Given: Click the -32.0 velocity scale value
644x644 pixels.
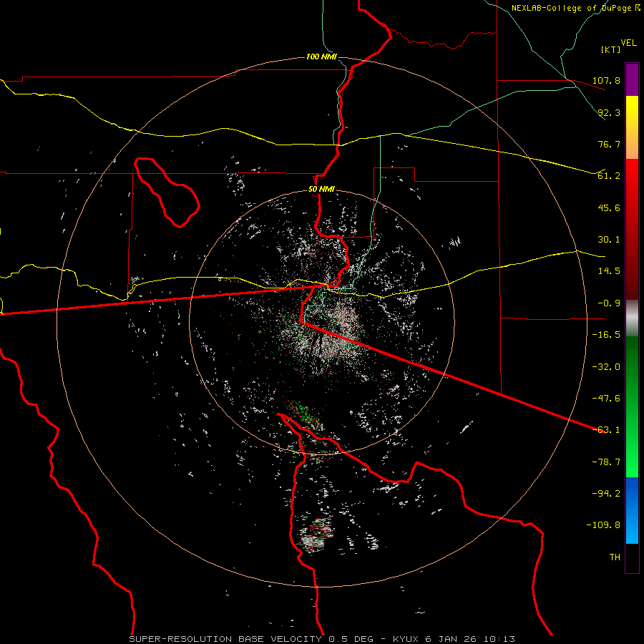Looking at the screenshot, I should pyautogui.click(x=606, y=367).
